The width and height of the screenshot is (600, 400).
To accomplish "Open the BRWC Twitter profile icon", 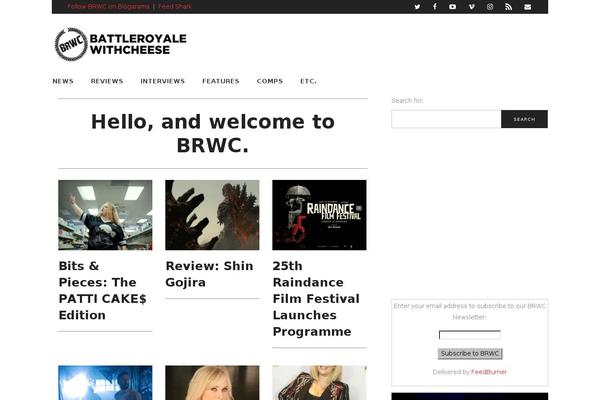I will 417,7.
